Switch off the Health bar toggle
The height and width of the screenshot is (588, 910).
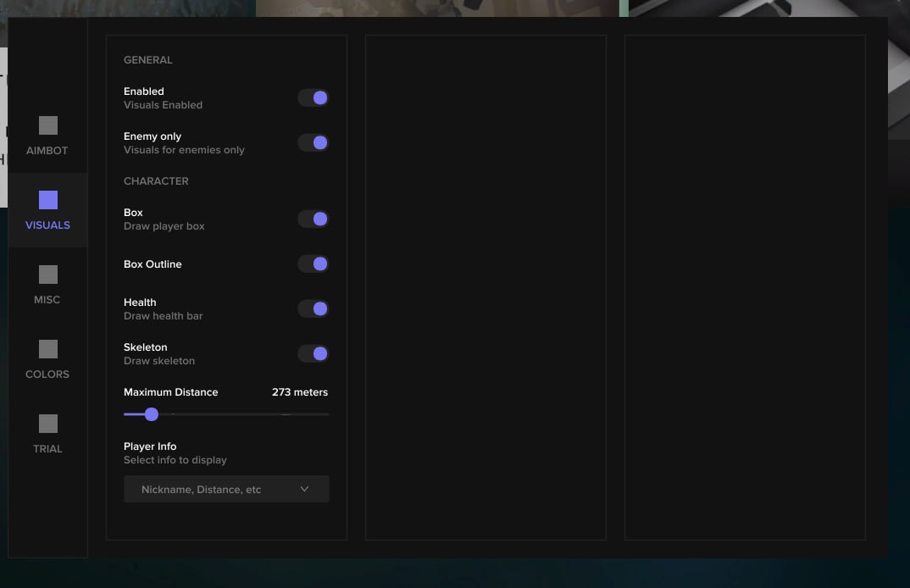313,309
